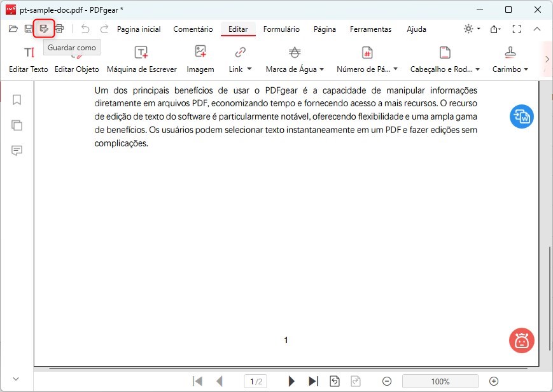Select the Editar Texto tool
Image resolution: width=553 pixels, height=392 pixels.
point(29,57)
